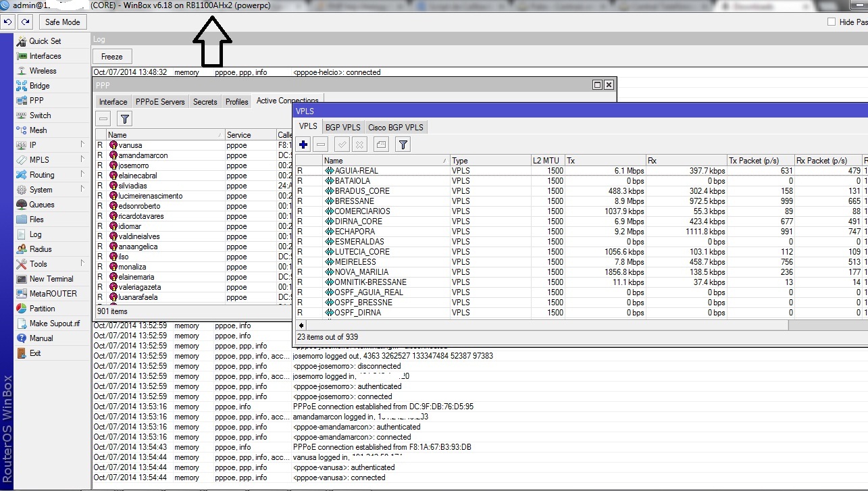Switch to the Profiles tab

point(237,102)
